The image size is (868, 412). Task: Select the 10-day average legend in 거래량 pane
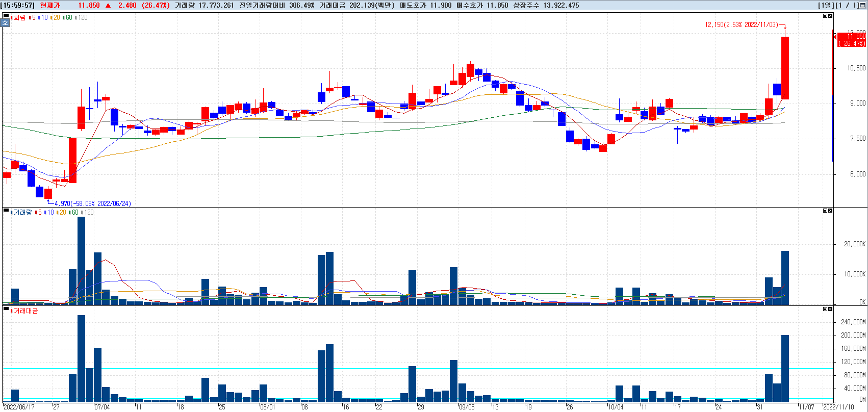[49, 212]
